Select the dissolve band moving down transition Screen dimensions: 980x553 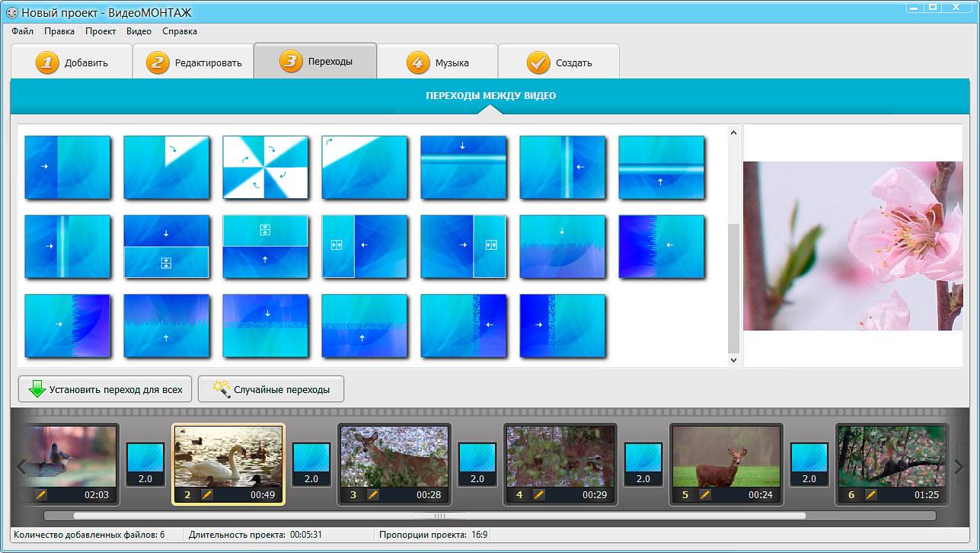pyautogui.click(x=266, y=326)
